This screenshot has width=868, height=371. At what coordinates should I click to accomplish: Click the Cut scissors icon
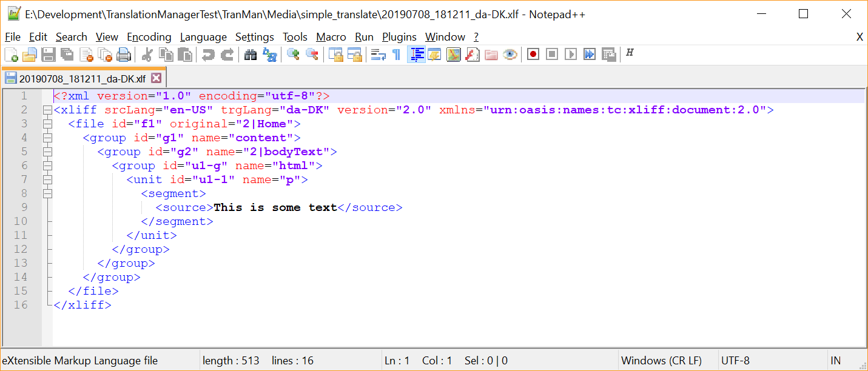pyautogui.click(x=147, y=55)
